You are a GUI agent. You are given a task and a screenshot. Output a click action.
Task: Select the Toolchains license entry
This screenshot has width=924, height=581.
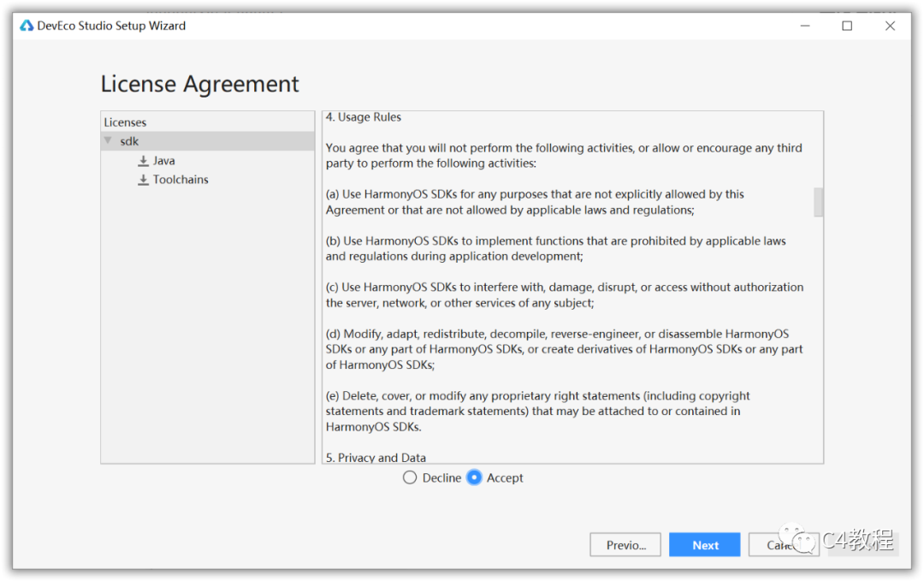pos(181,180)
